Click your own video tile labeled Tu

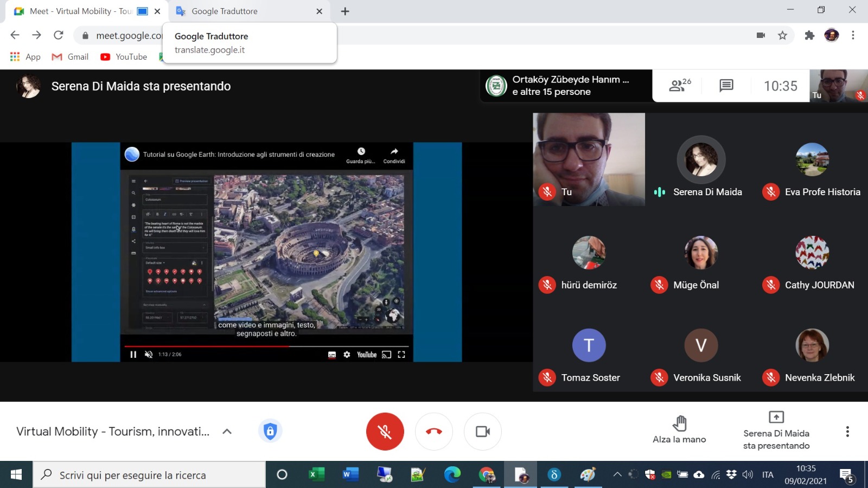pos(589,159)
